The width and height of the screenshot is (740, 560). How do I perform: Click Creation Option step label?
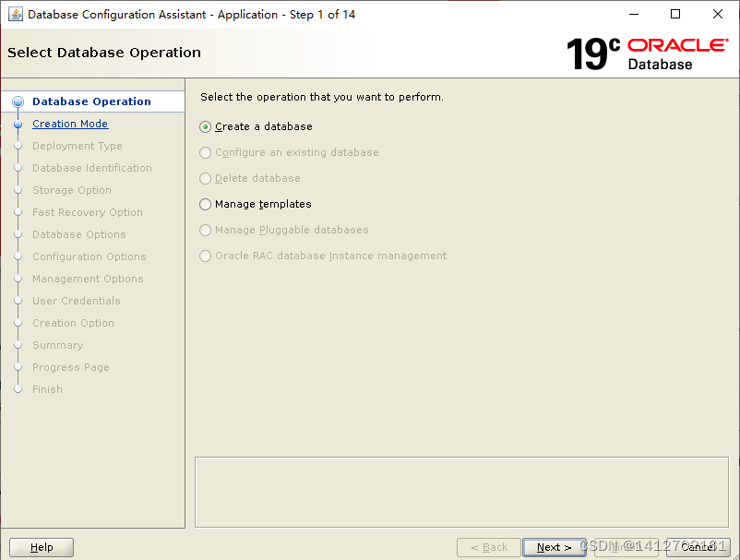tap(73, 323)
